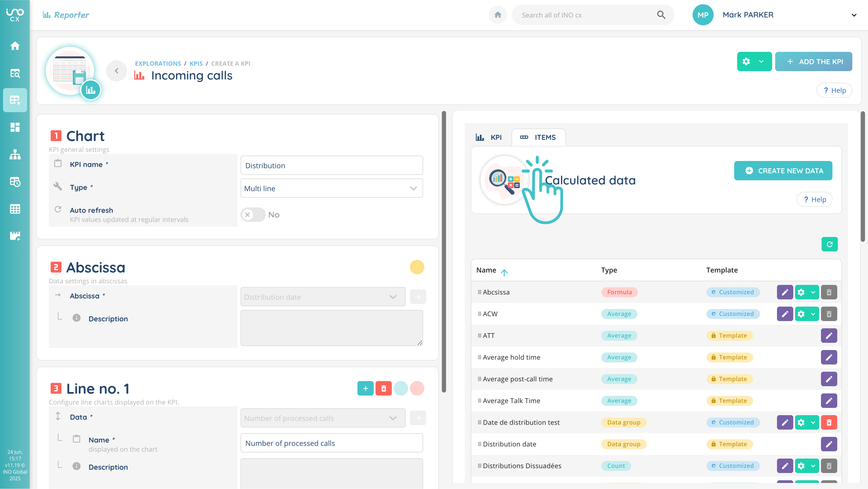The width and height of the screenshot is (868, 489).
Task: Delete the Date de distribution test row
Action: (x=829, y=422)
